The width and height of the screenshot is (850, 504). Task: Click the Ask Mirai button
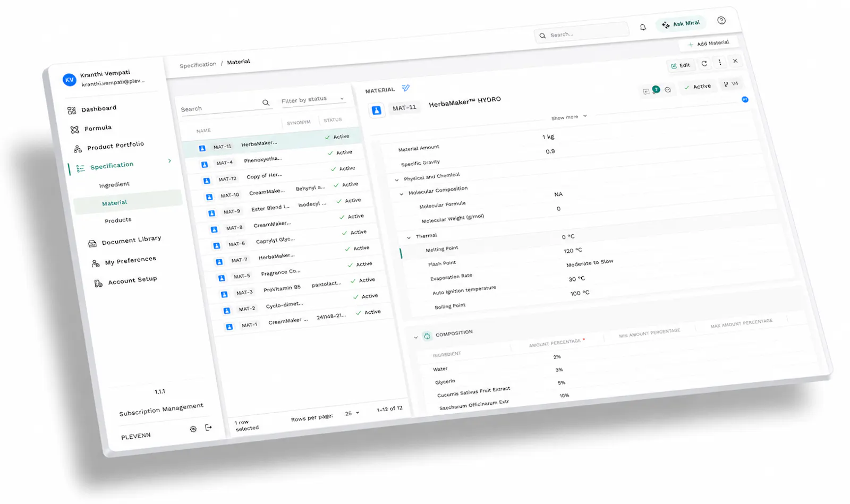[681, 24]
